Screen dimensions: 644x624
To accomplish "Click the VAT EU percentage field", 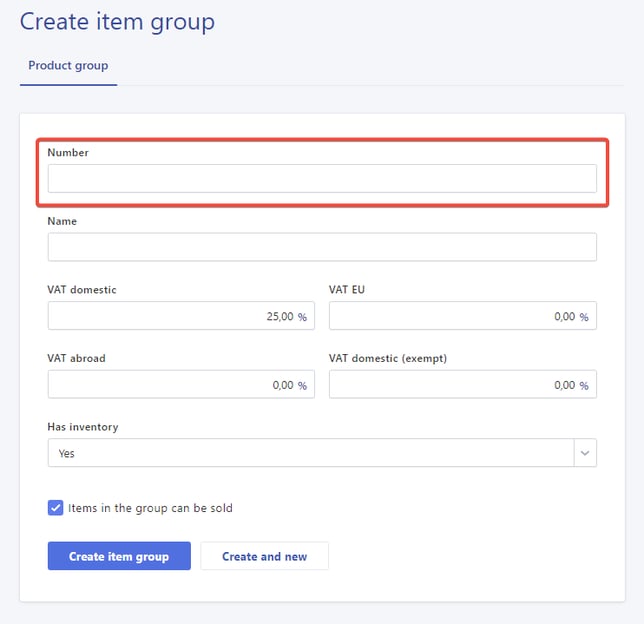I will 450,316.
